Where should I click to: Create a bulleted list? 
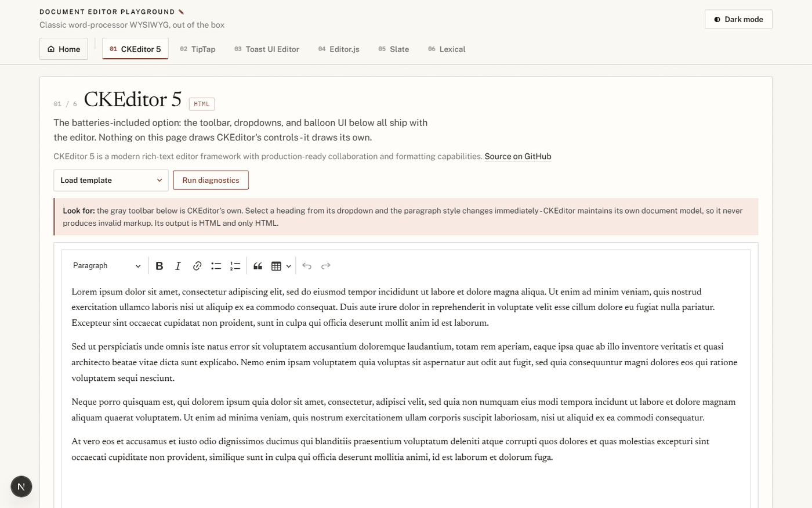216,266
